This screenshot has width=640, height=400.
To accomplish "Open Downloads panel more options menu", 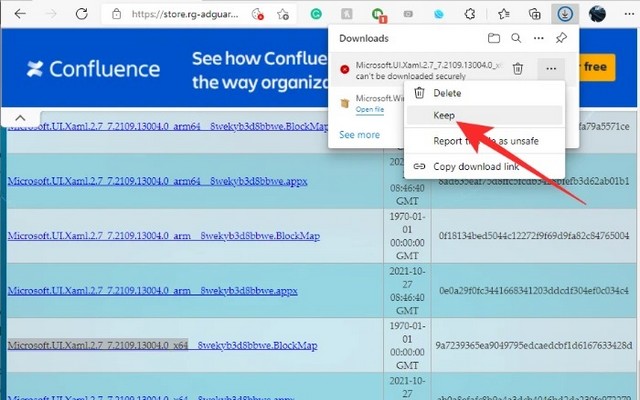I will (x=539, y=38).
